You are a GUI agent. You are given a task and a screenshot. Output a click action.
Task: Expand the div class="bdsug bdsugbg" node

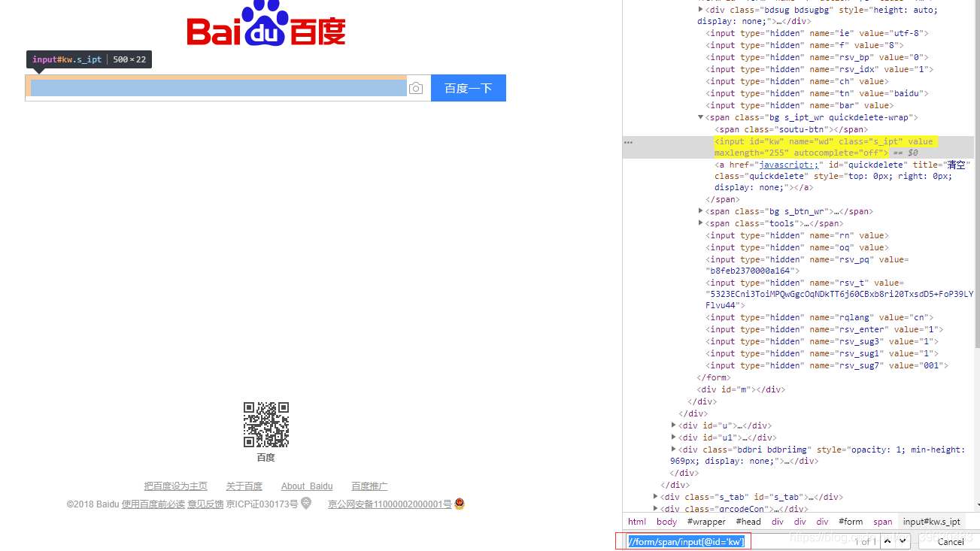pyautogui.click(x=701, y=10)
